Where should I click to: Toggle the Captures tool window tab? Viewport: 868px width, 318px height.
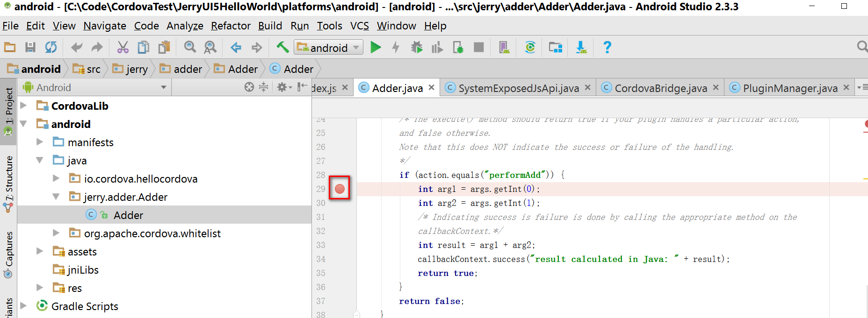click(x=9, y=255)
